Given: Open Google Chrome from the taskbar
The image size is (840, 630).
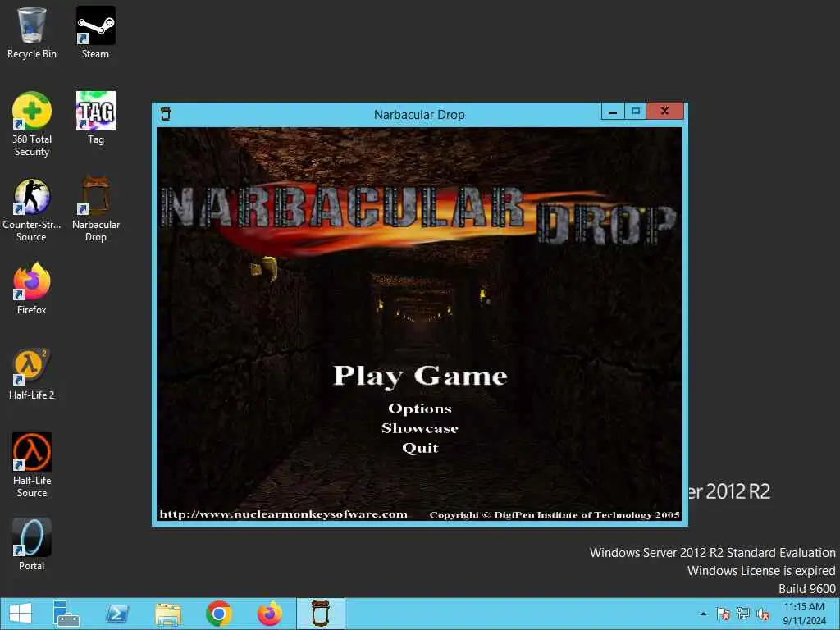Looking at the screenshot, I should tap(218, 614).
